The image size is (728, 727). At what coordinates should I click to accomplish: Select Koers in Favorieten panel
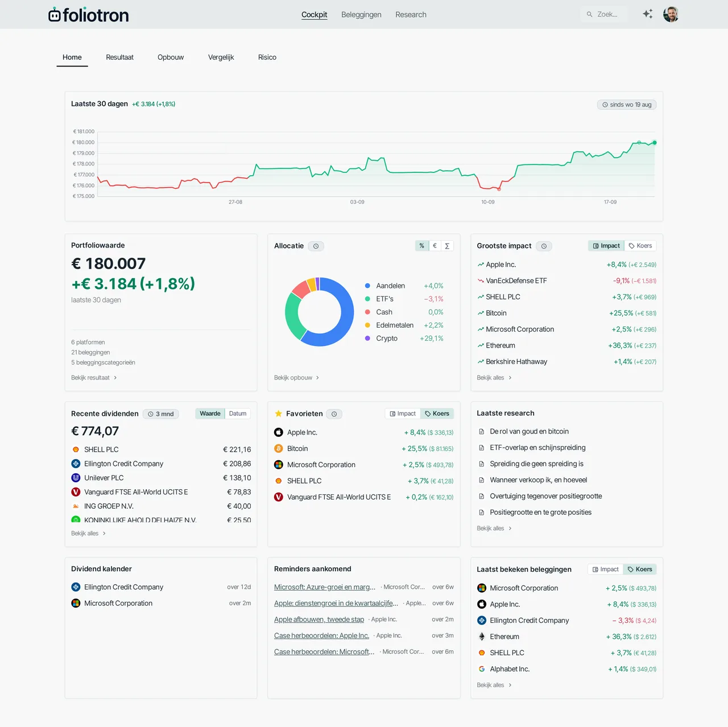click(437, 414)
